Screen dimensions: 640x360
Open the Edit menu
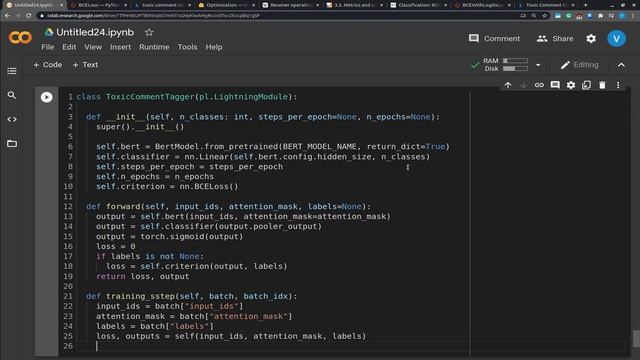(69, 47)
